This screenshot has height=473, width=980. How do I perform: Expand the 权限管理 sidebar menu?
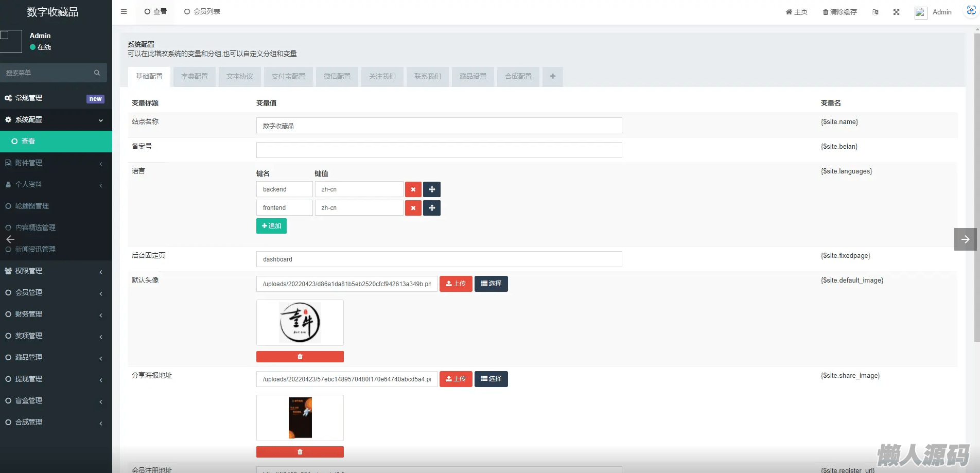pyautogui.click(x=56, y=271)
